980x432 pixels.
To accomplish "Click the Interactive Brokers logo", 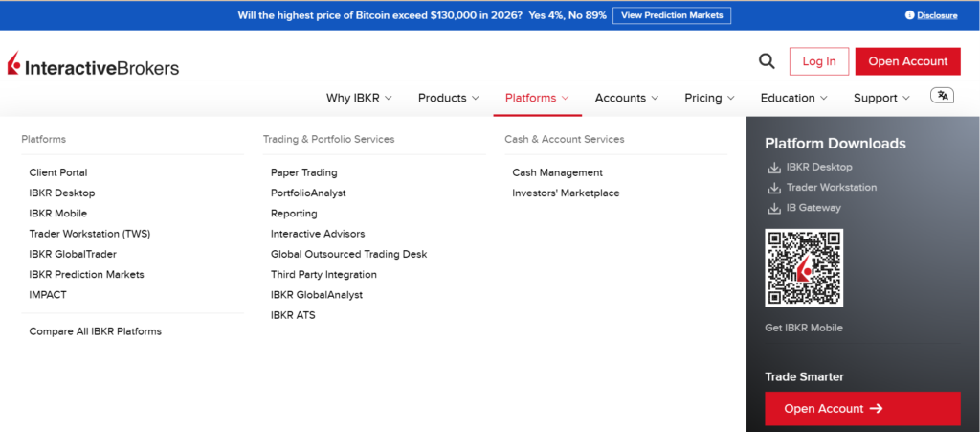I will (x=93, y=64).
